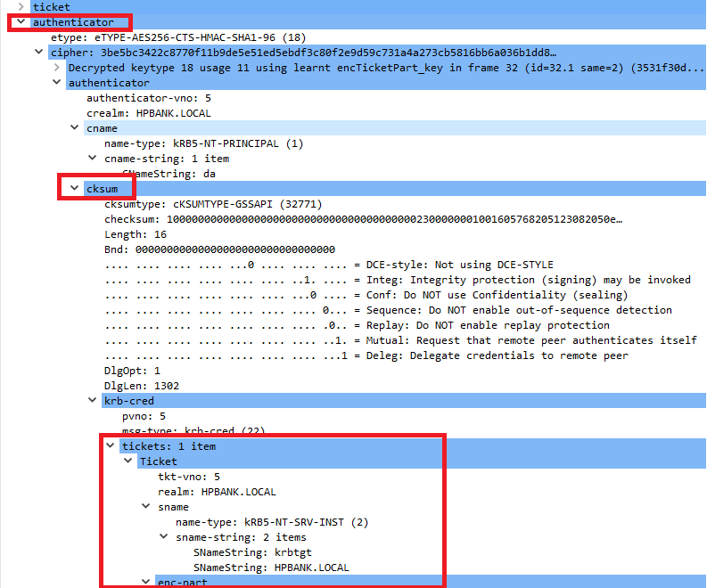Collapse the Decrypted keytype 18 node
707x588 pixels.
(x=58, y=68)
